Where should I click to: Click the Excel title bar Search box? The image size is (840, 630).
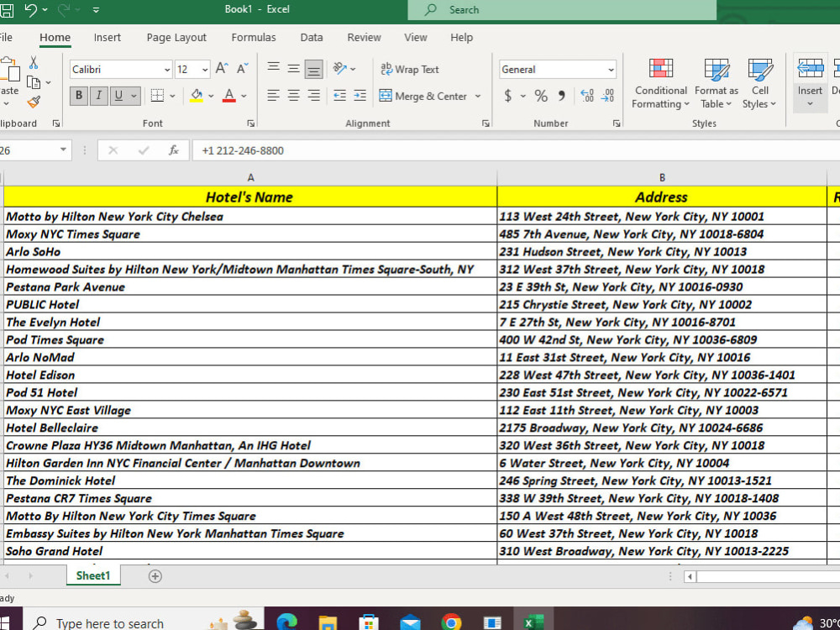click(x=562, y=9)
